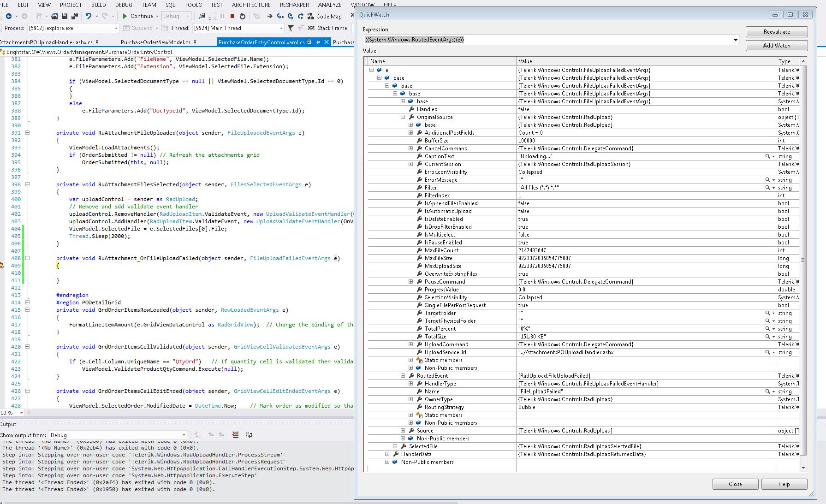Open the DEBUG menu

(x=124, y=5)
